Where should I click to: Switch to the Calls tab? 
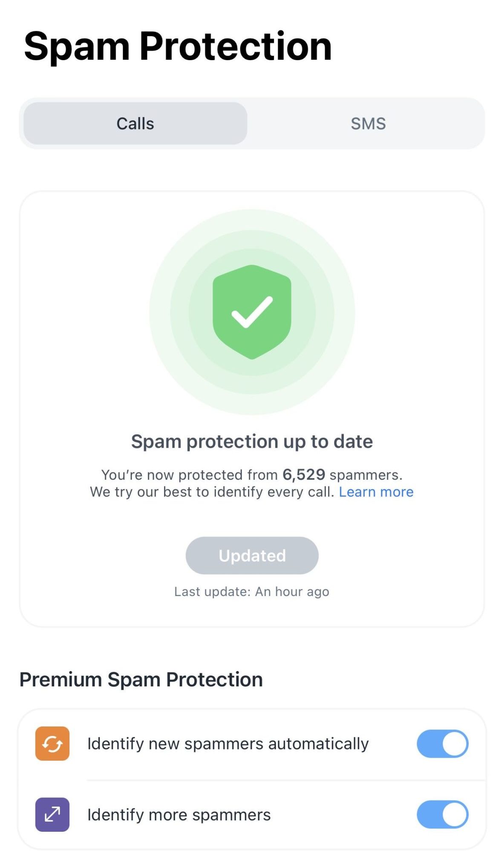tap(135, 123)
